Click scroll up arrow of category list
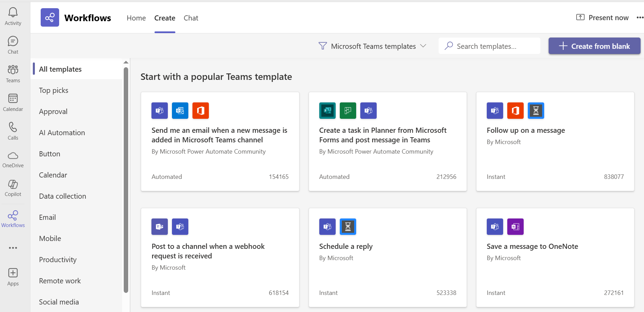644x312 pixels. 126,62
